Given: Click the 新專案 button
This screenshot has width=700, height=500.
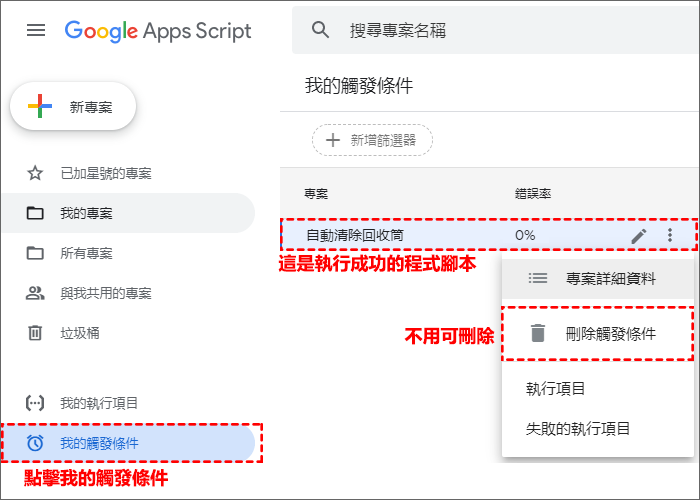Looking at the screenshot, I should [x=72, y=108].
